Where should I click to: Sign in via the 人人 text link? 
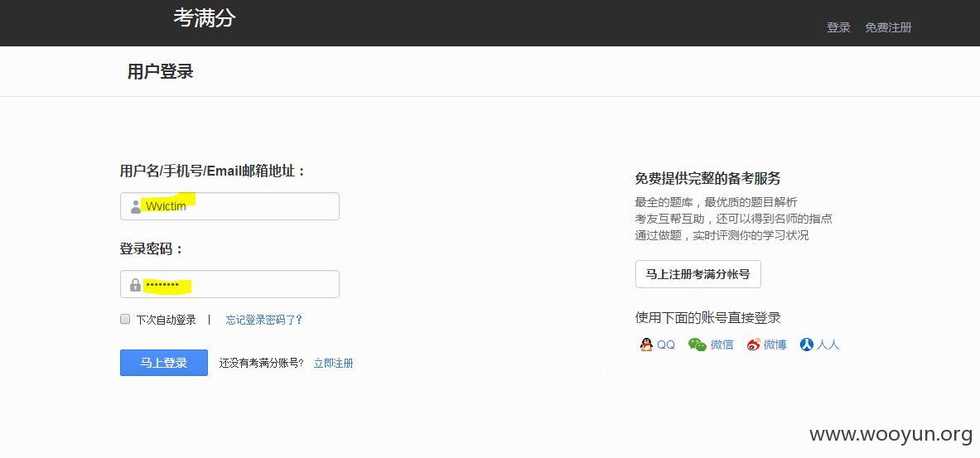pyautogui.click(x=828, y=345)
